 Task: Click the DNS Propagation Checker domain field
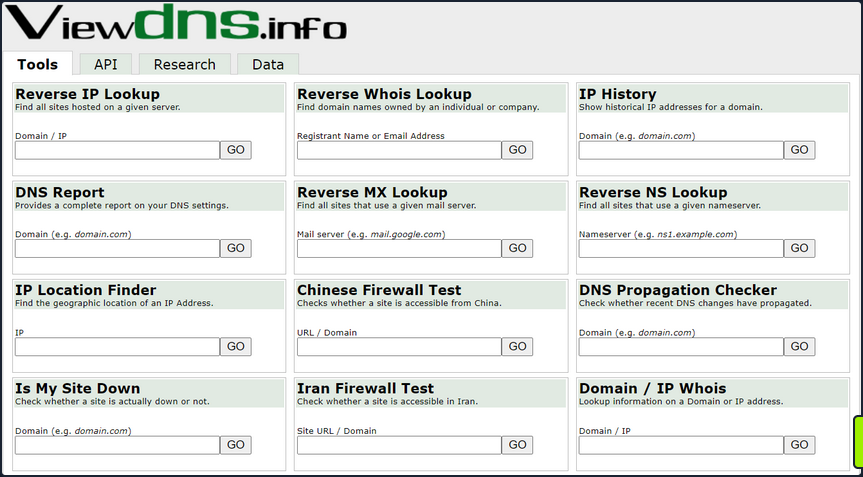(681, 346)
